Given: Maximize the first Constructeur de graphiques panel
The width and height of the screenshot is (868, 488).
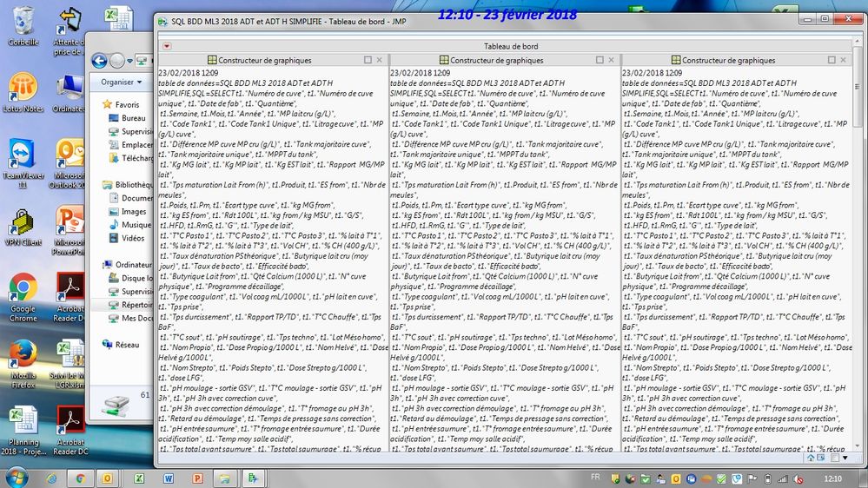Looking at the screenshot, I should coord(368,60).
